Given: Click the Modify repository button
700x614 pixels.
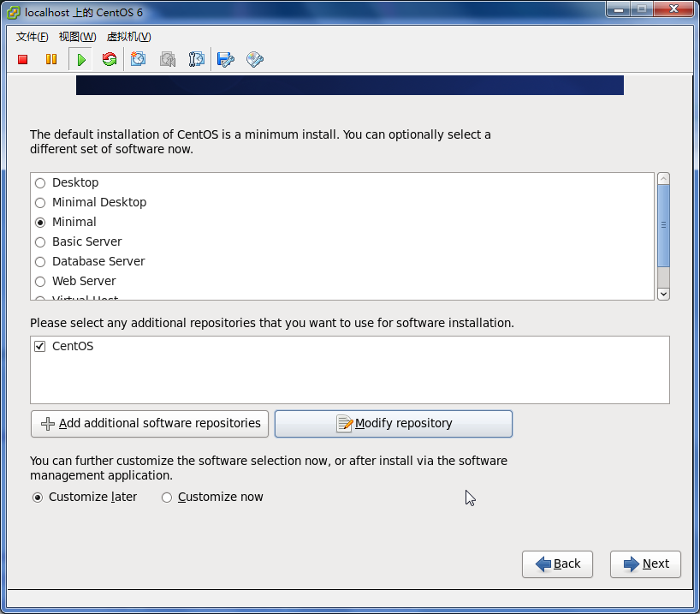Looking at the screenshot, I should click(x=394, y=424).
